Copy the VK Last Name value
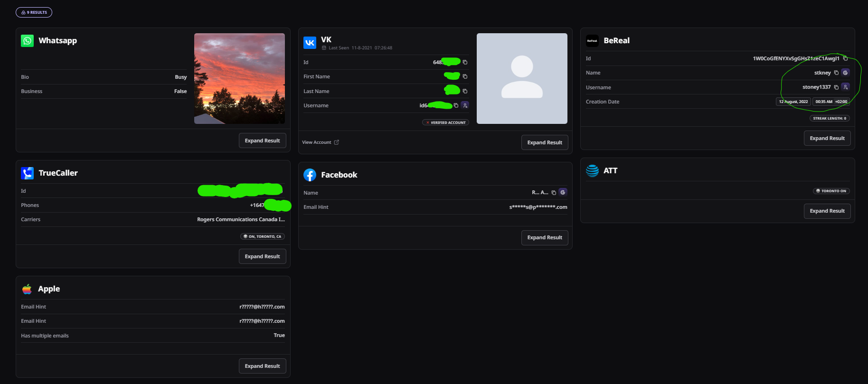Image resolution: width=868 pixels, height=384 pixels. pyautogui.click(x=465, y=91)
